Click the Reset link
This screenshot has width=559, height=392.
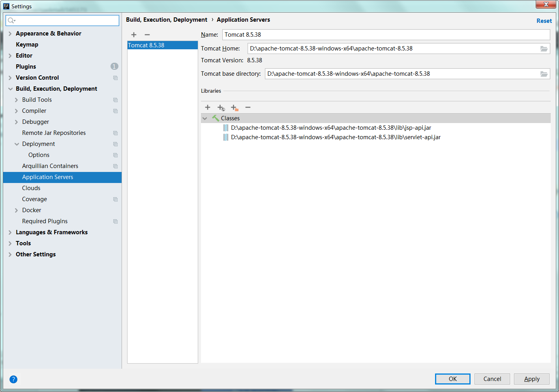click(544, 21)
